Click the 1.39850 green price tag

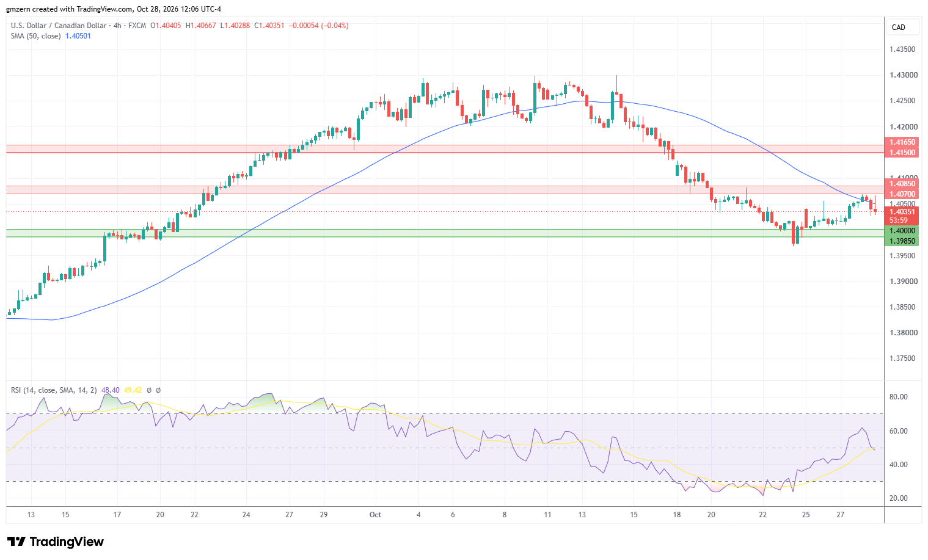(902, 241)
